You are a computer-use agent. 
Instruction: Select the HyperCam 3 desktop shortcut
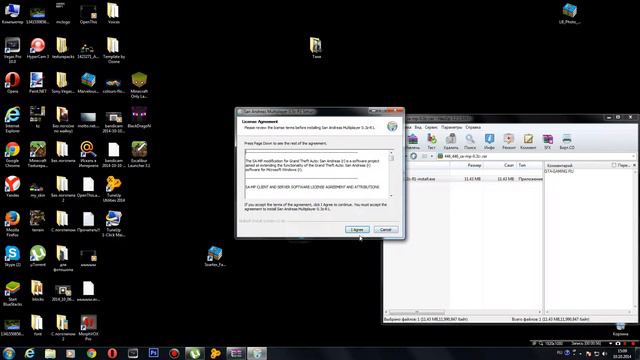pyautogui.click(x=38, y=48)
